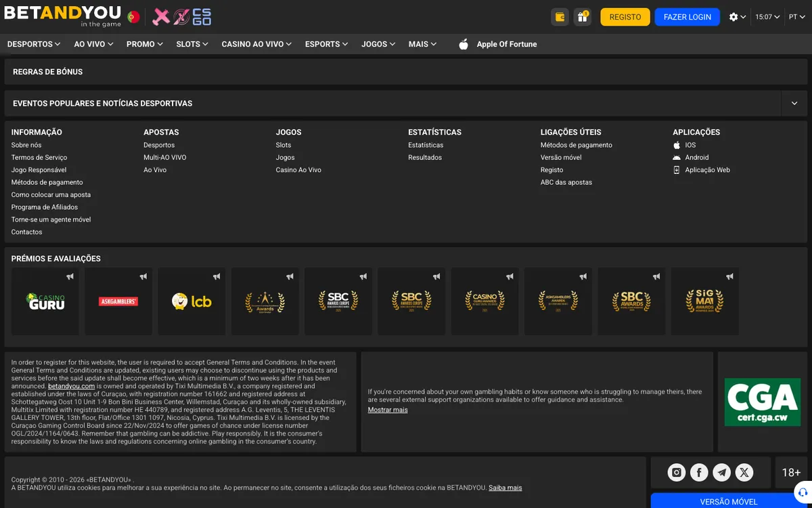Open Termos de Serviço link
Viewport: 812px width, 508px height.
tap(39, 157)
